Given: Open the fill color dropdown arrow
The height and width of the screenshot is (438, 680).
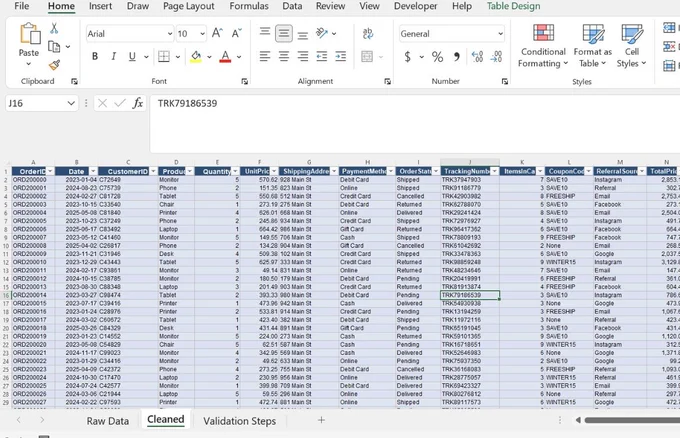Looking at the screenshot, I should pos(209,57).
